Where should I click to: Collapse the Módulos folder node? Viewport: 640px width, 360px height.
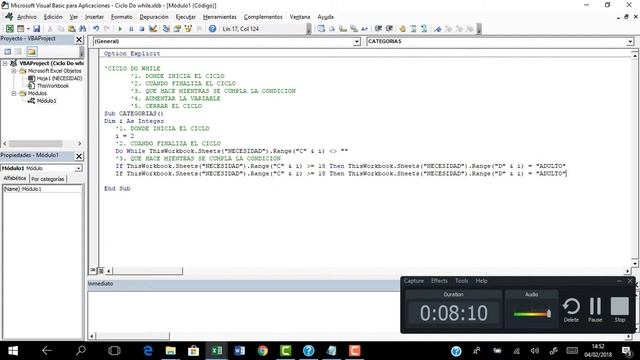pos(14,93)
